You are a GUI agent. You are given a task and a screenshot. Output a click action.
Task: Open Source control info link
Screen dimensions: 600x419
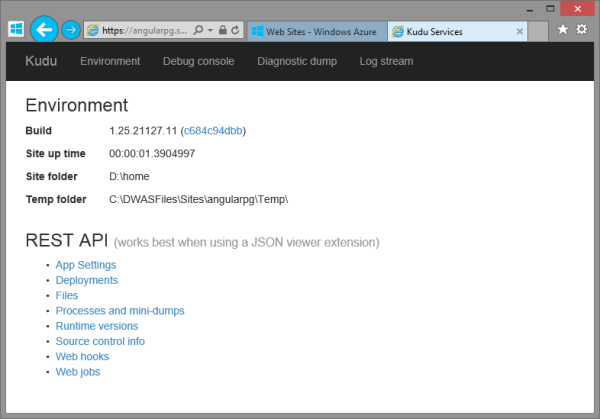[100, 341]
